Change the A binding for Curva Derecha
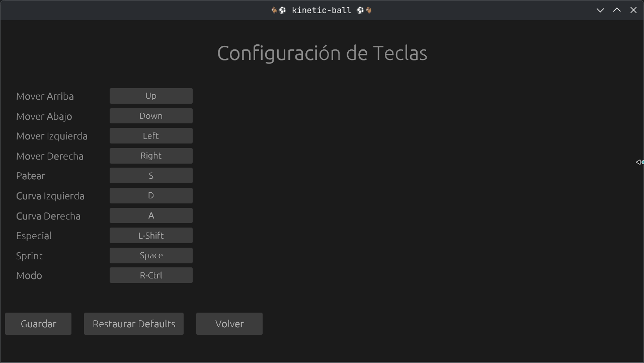The width and height of the screenshot is (644, 363). click(x=151, y=215)
